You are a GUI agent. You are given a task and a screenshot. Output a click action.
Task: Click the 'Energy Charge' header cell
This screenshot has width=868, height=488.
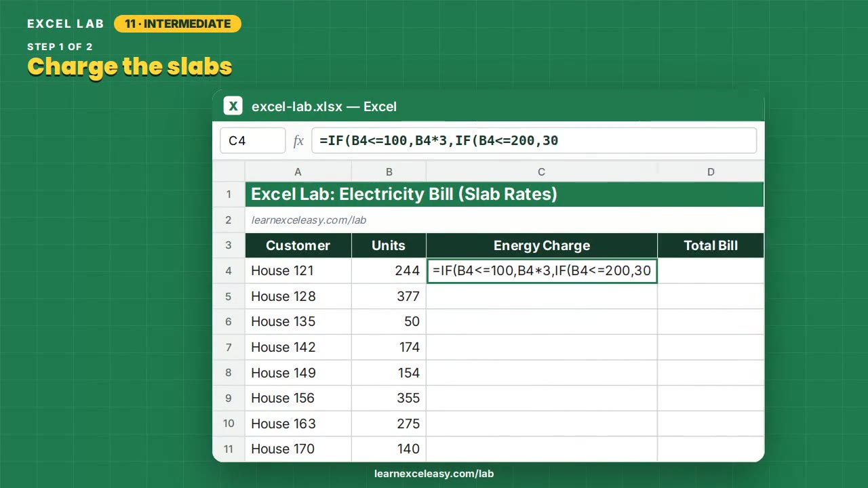pyautogui.click(x=542, y=245)
